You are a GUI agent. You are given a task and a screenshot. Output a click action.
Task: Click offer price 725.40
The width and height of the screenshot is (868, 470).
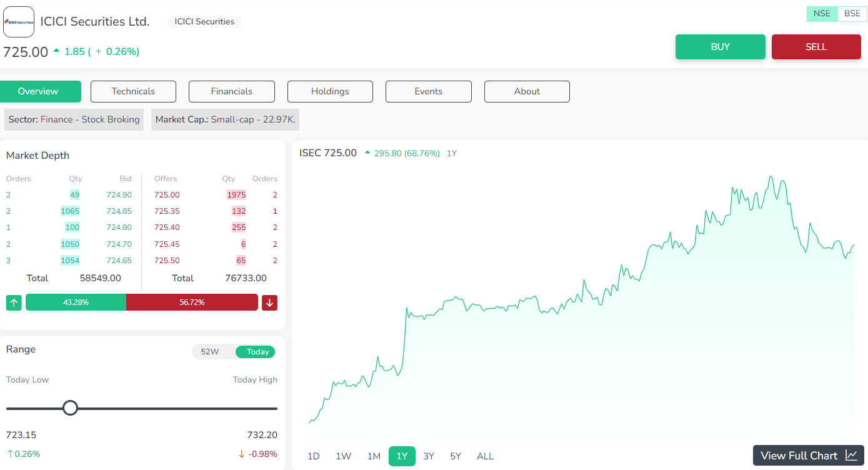coord(167,227)
